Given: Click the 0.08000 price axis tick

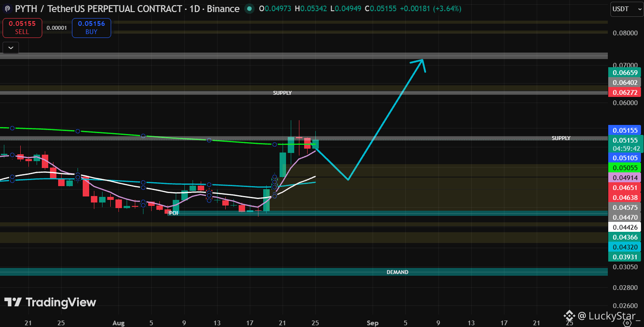Looking at the screenshot, I should point(625,33).
